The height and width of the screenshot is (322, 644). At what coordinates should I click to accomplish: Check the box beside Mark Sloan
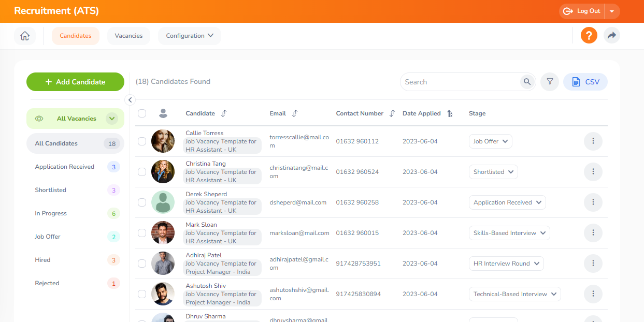pyautogui.click(x=142, y=233)
